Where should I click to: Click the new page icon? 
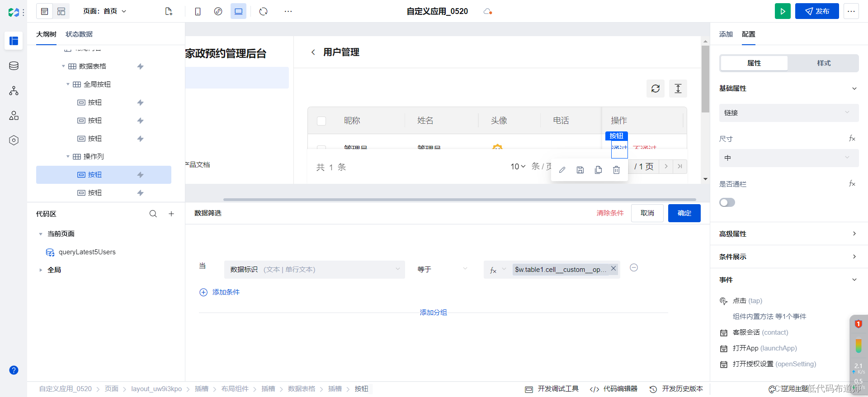tap(169, 11)
